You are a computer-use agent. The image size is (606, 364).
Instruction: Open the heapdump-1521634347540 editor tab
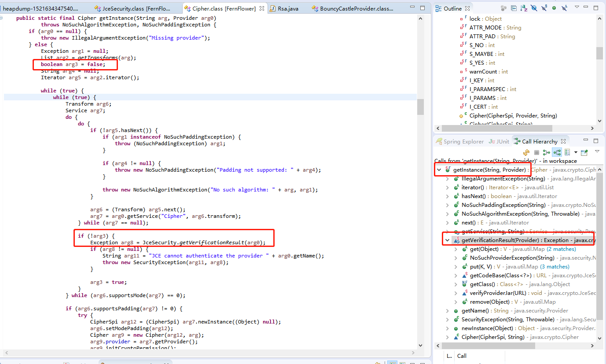tap(41, 8)
